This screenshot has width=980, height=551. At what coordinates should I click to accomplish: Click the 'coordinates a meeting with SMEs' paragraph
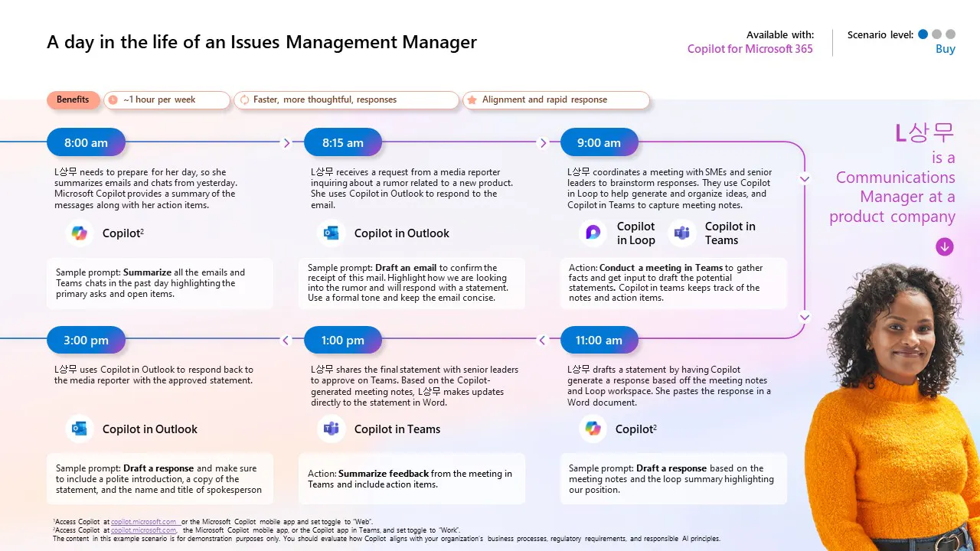(670, 188)
